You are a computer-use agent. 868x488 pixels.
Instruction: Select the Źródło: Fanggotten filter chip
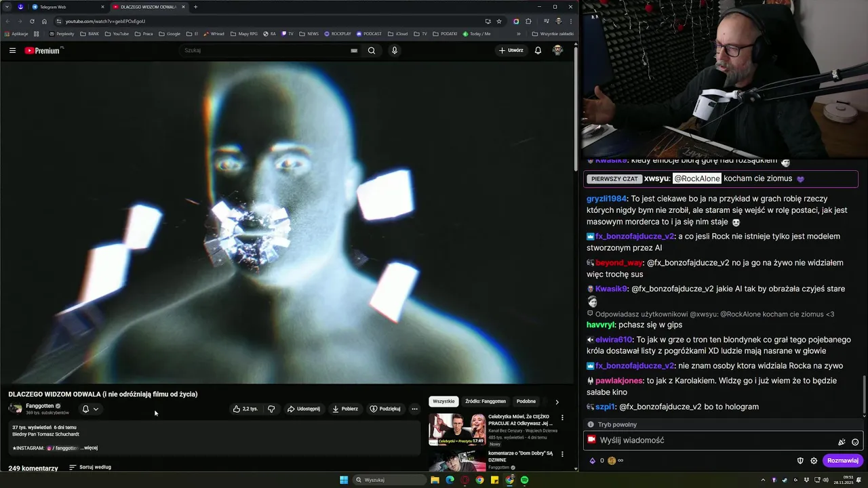pos(486,401)
